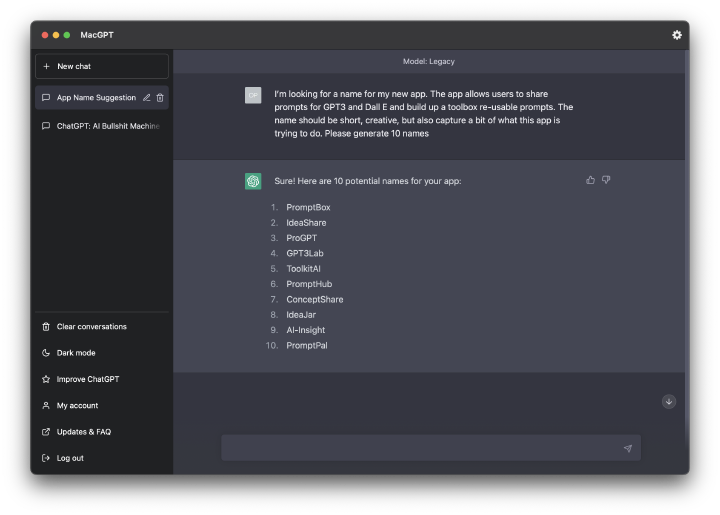This screenshot has width=720, height=515.
Task: Clear conversations in the sidebar
Action: pos(102,327)
